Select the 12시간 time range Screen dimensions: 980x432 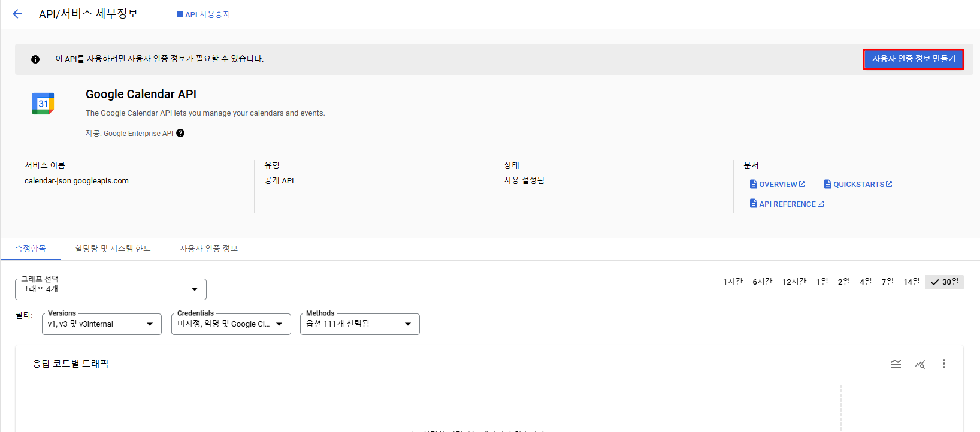click(x=794, y=282)
